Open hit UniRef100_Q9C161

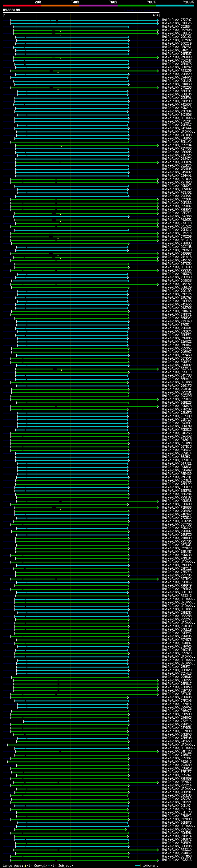[177, 37]
